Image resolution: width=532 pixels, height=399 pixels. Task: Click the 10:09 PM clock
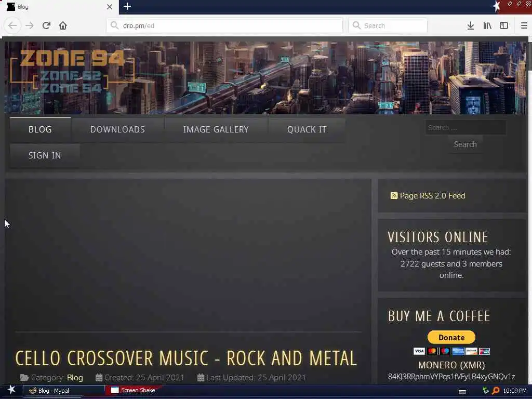[515, 391]
